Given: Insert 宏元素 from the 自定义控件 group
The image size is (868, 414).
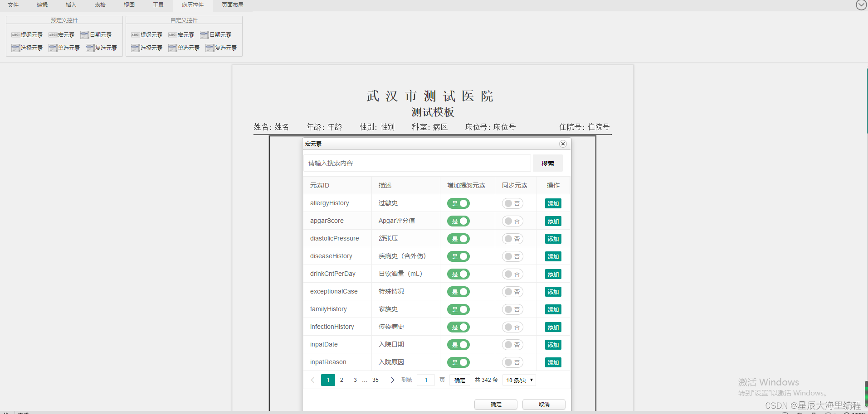Looking at the screenshot, I should point(181,35).
